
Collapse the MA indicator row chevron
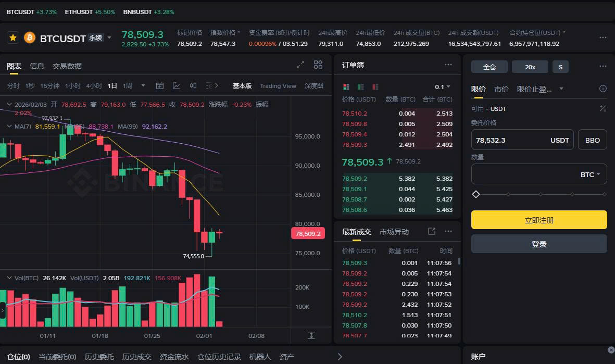tap(9, 127)
